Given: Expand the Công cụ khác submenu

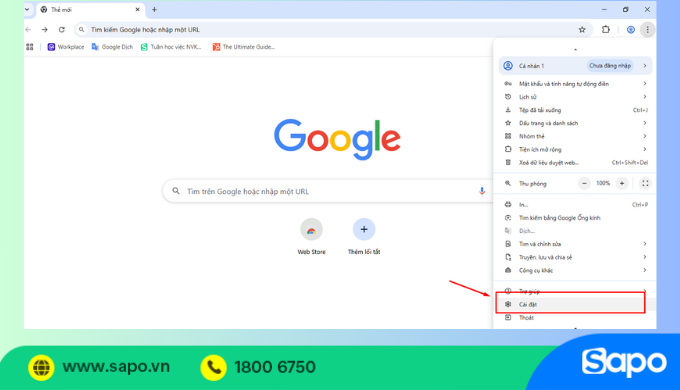Looking at the screenshot, I should [x=575, y=270].
